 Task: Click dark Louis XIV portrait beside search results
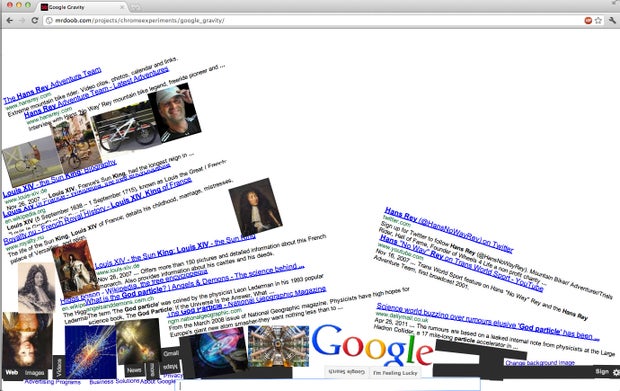(255, 207)
